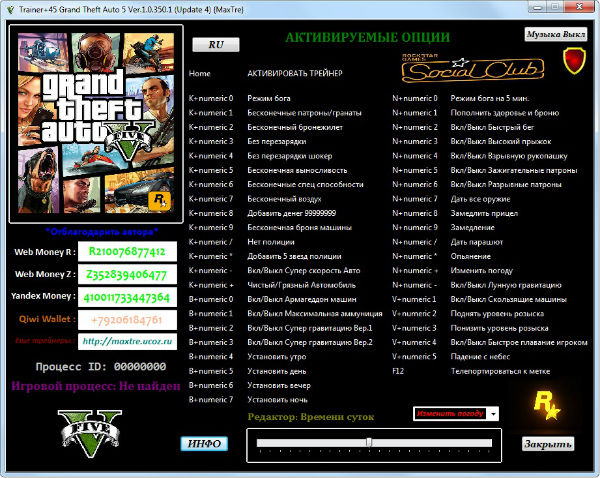Screen dimensions: 600x478
Task: Click Бесконечная броня машины option
Action: [299, 227]
